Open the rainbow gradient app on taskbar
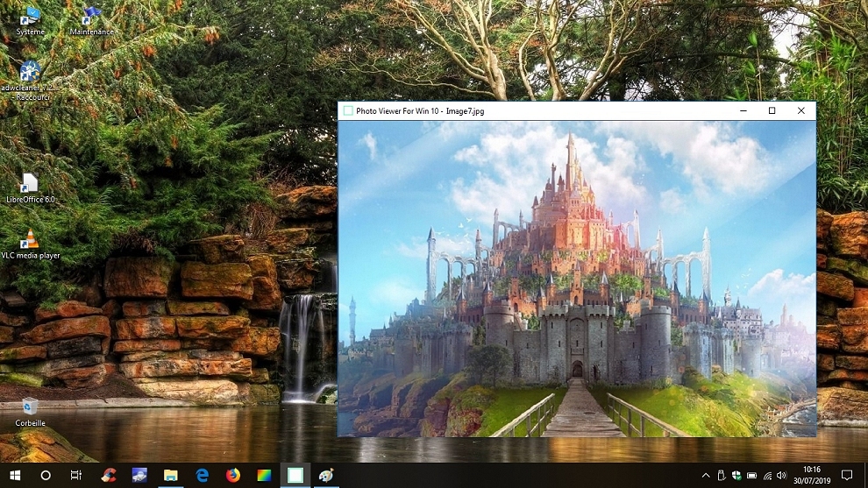The height and width of the screenshot is (488, 868). (264, 475)
